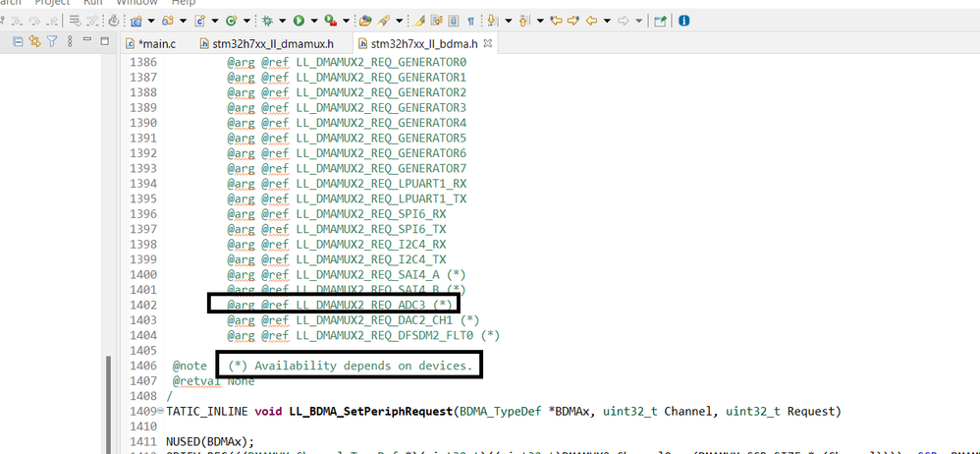
Task: Click the New Source Folder icon
Action: click(168, 21)
